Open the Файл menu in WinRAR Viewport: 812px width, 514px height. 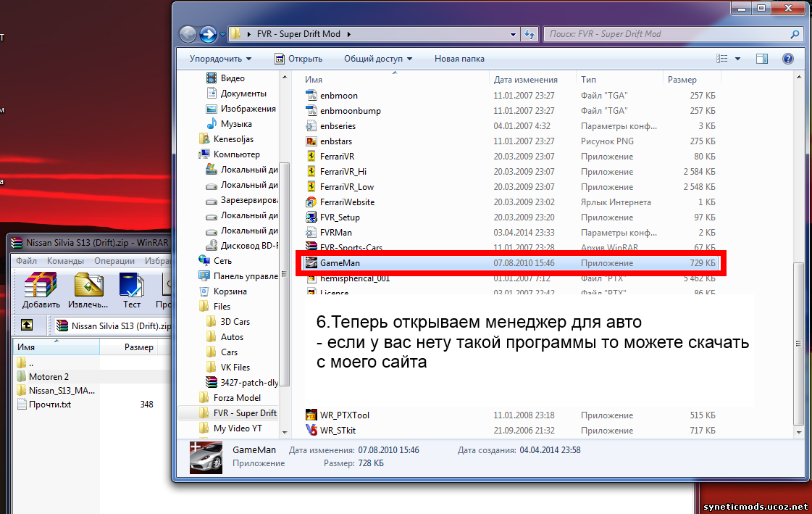click(26, 261)
